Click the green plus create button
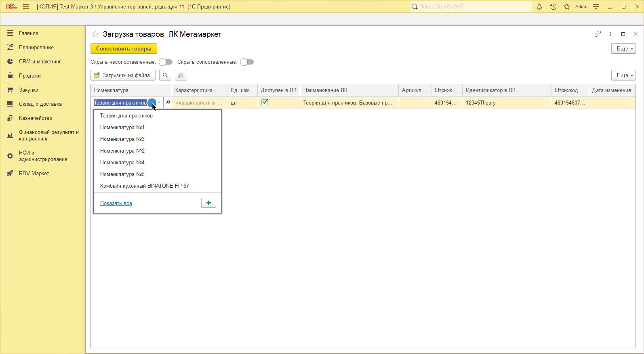 [208, 203]
